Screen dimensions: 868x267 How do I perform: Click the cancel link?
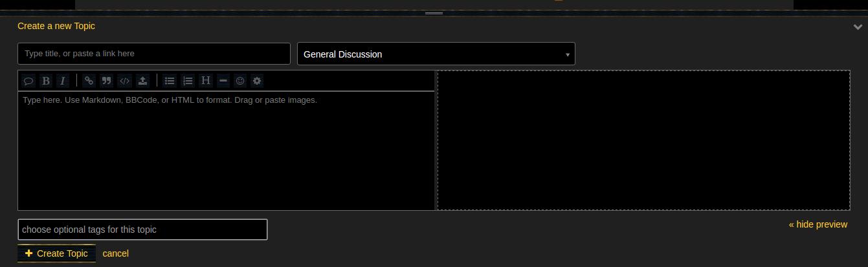tap(115, 253)
